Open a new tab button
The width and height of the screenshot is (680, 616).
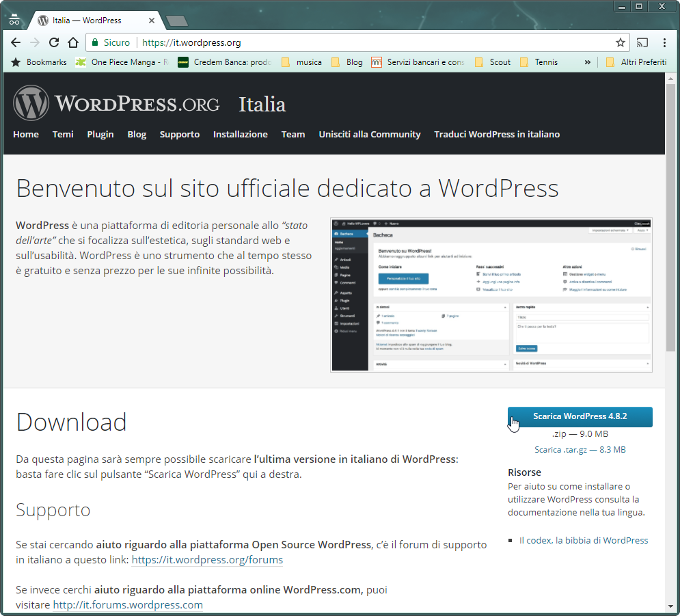(x=177, y=21)
